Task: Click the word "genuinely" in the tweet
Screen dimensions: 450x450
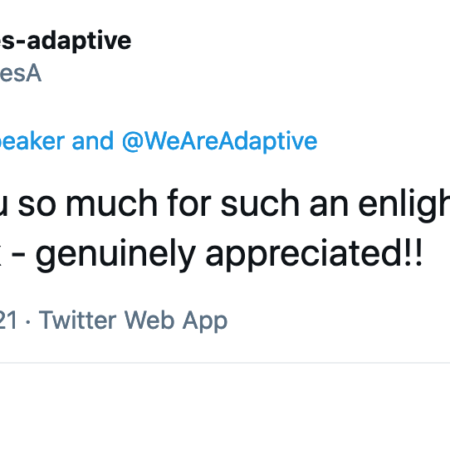Action: 115,255
